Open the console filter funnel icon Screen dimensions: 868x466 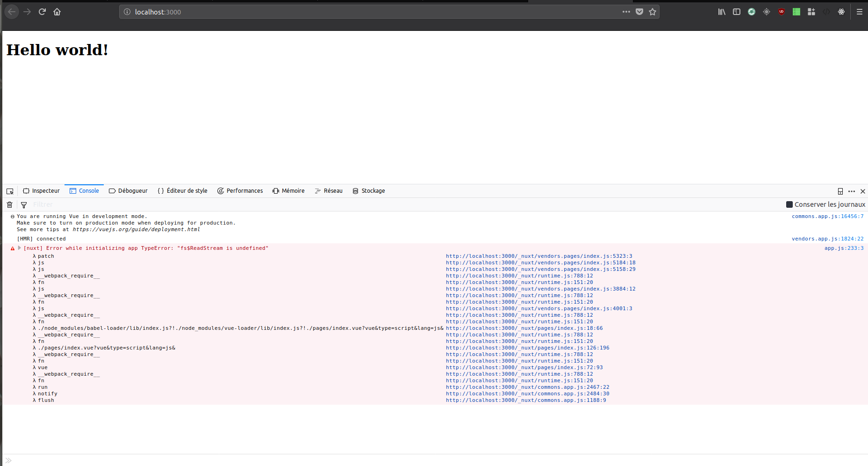23,204
